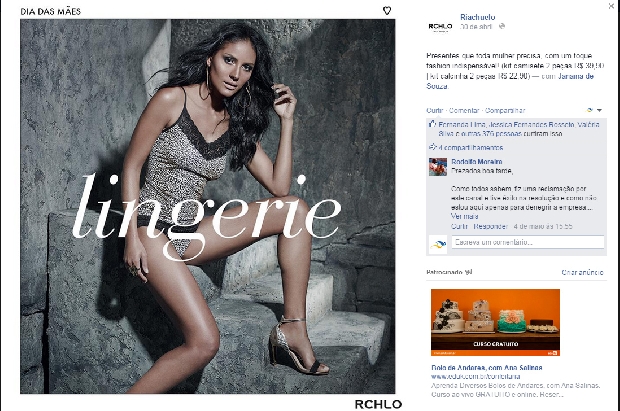The height and width of the screenshot is (411, 620).
Task: Click the Escreva um comentário field
Action: [x=528, y=242]
